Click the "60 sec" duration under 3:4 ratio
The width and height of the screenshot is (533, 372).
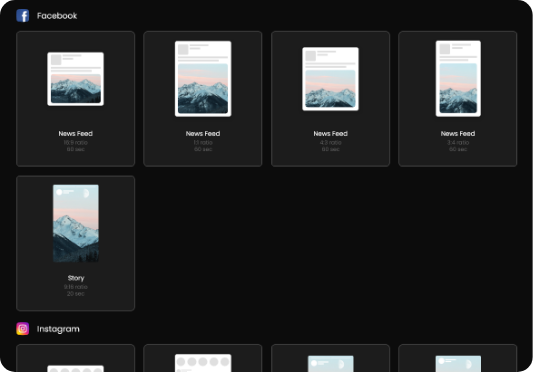click(458, 149)
